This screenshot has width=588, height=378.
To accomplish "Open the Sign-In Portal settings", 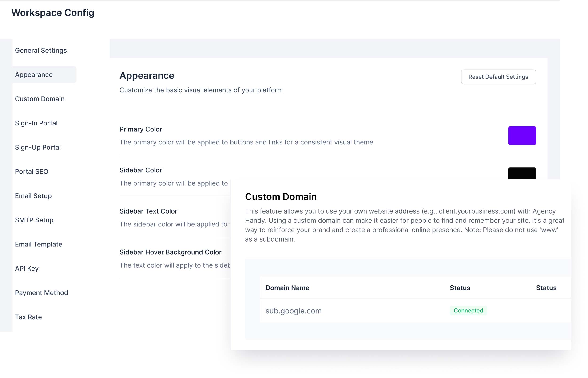I will [x=36, y=123].
